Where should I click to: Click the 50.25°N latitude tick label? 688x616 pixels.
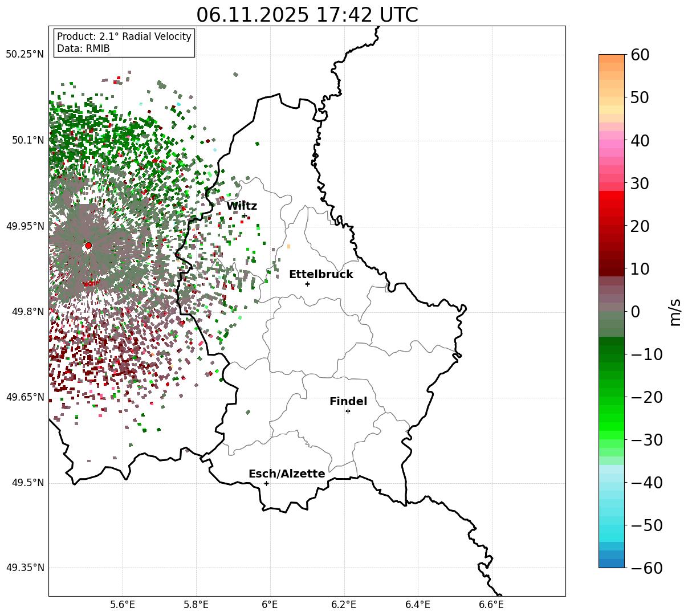point(25,55)
